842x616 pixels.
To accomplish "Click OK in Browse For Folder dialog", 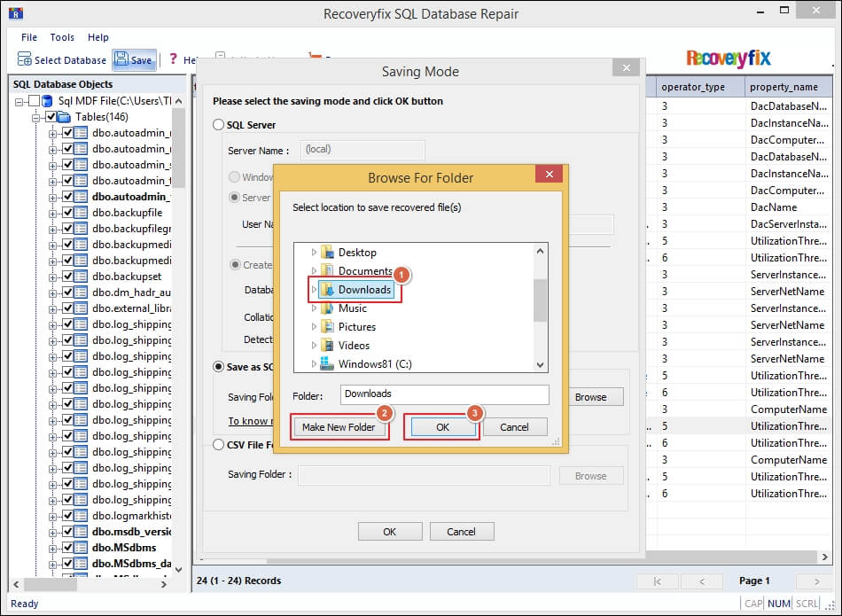I will pyautogui.click(x=442, y=427).
